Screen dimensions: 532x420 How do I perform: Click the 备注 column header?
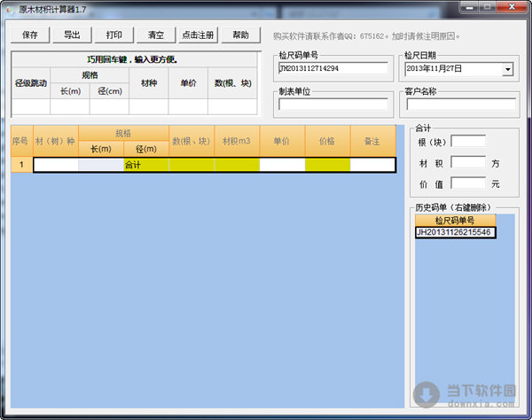[x=372, y=141]
